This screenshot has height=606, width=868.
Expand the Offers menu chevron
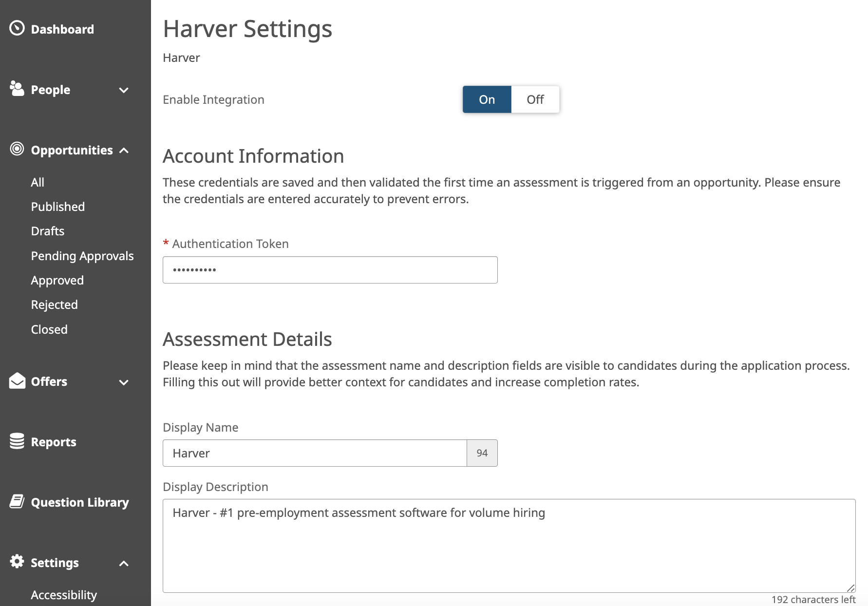pos(124,382)
